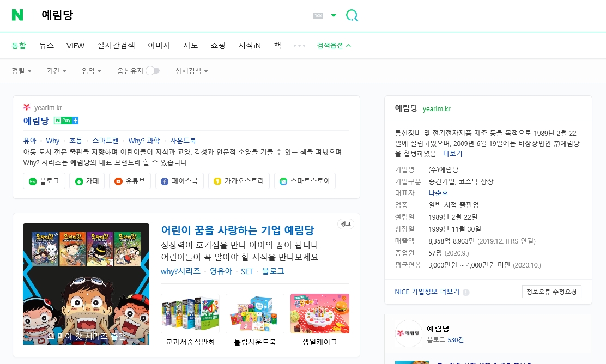Image resolution: width=606 pixels, height=364 pixels.
Task: Open the 유아 sublink
Action: [x=30, y=141]
